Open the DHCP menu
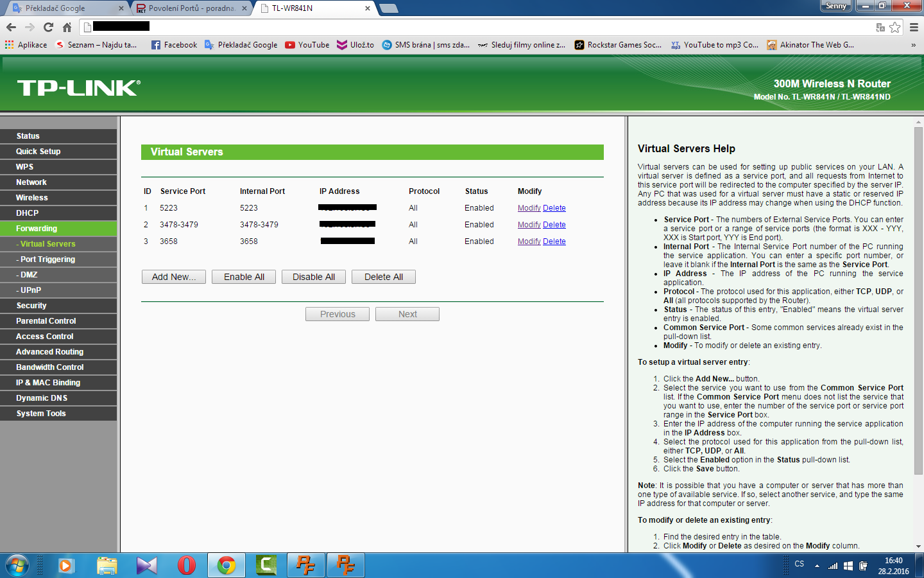924x578 pixels. click(x=58, y=213)
